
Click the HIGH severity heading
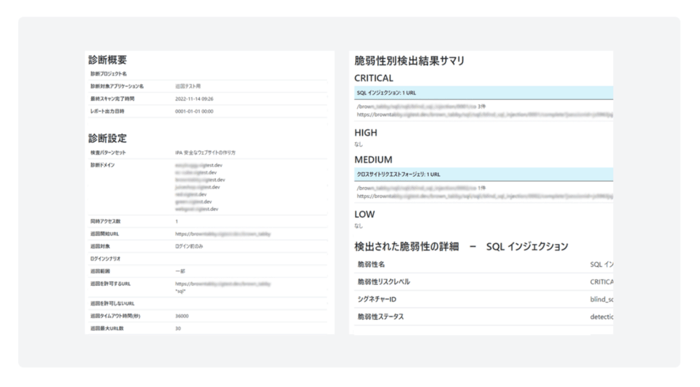click(x=366, y=133)
